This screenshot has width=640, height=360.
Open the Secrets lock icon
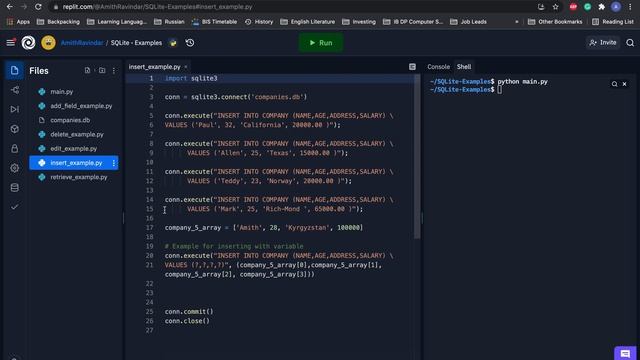click(15, 149)
